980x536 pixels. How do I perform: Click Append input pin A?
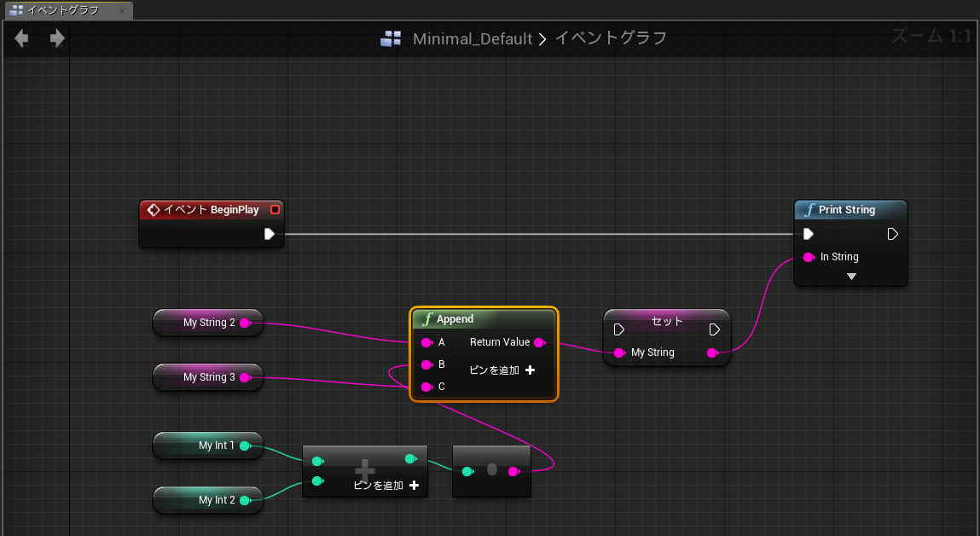pos(426,342)
